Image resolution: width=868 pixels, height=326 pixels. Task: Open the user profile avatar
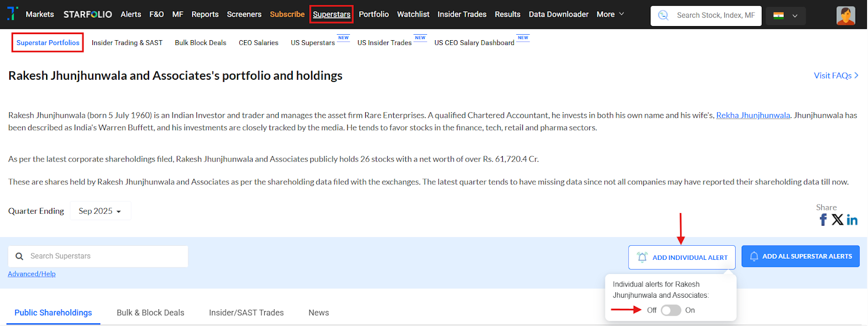(x=845, y=16)
